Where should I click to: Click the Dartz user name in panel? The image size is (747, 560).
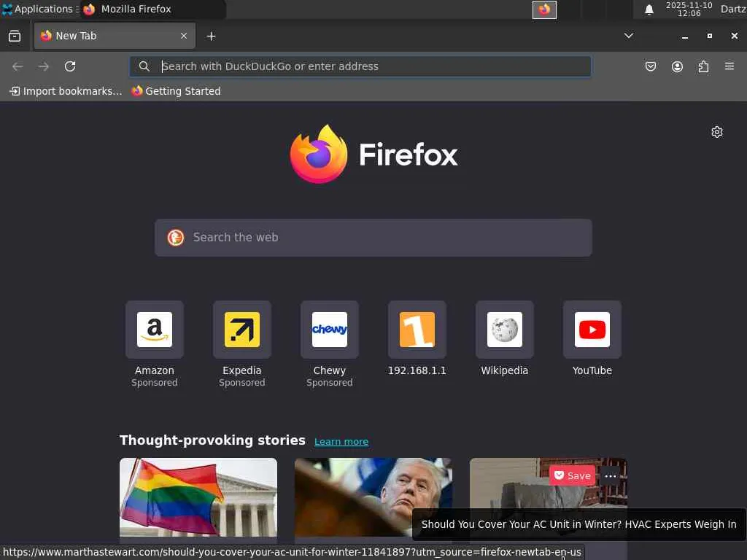coord(733,9)
